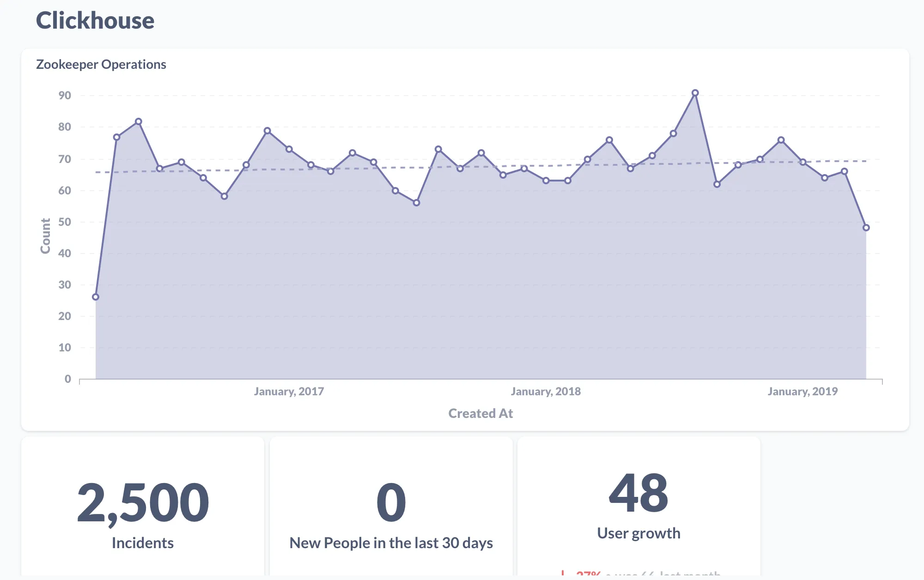This screenshot has width=924, height=580.
Task: Click the 30 tick on y-axis
Action: click(x=65, y=285)
